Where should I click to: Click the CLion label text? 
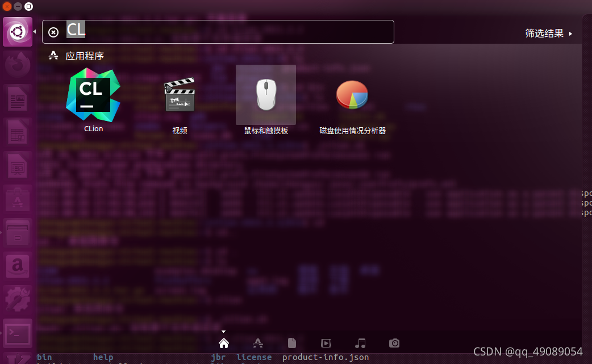[93, 129]
